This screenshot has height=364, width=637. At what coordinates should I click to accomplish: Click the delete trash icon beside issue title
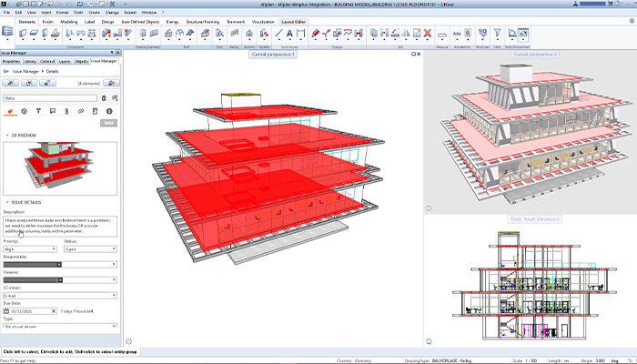[x=104, y=97]
